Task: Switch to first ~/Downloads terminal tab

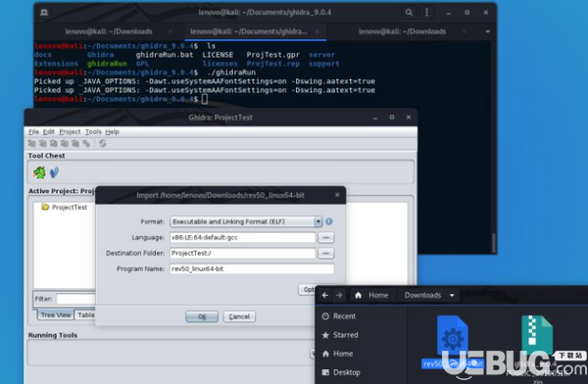Action: 109,31
